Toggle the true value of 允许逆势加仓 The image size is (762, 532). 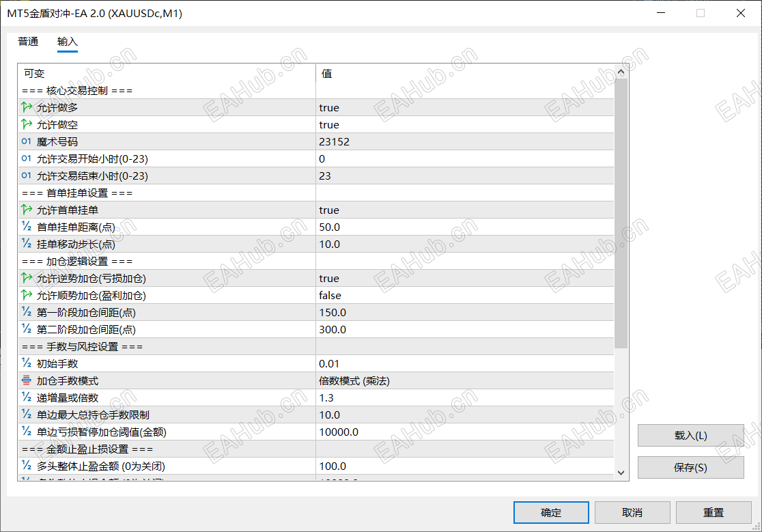click(x=464, y=279)
